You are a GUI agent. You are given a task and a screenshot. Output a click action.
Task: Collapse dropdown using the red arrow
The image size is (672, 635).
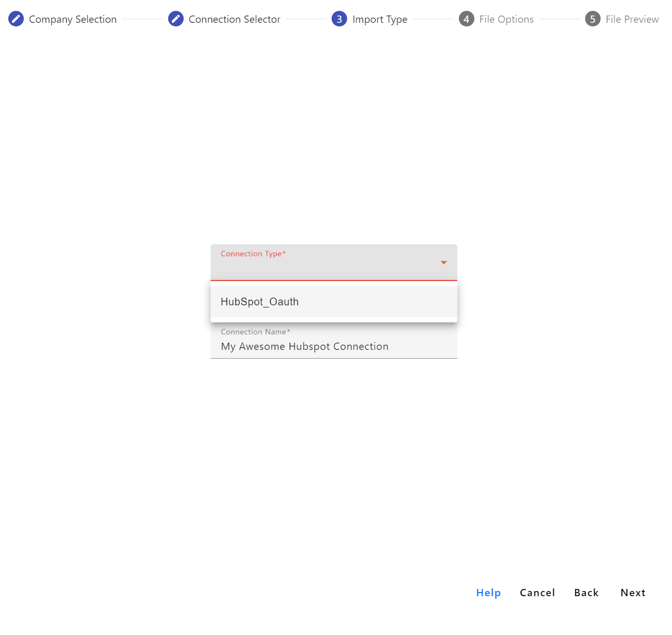click(443, 263)
